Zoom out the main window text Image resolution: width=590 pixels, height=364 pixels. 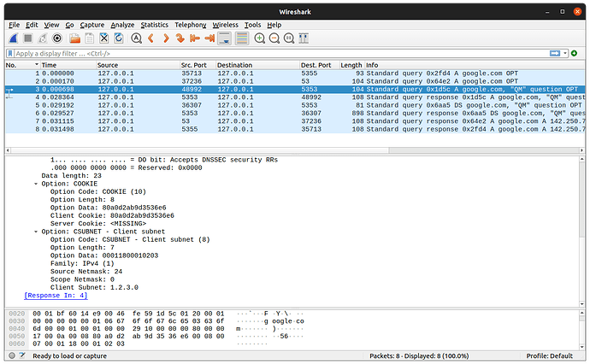(274, 38)
